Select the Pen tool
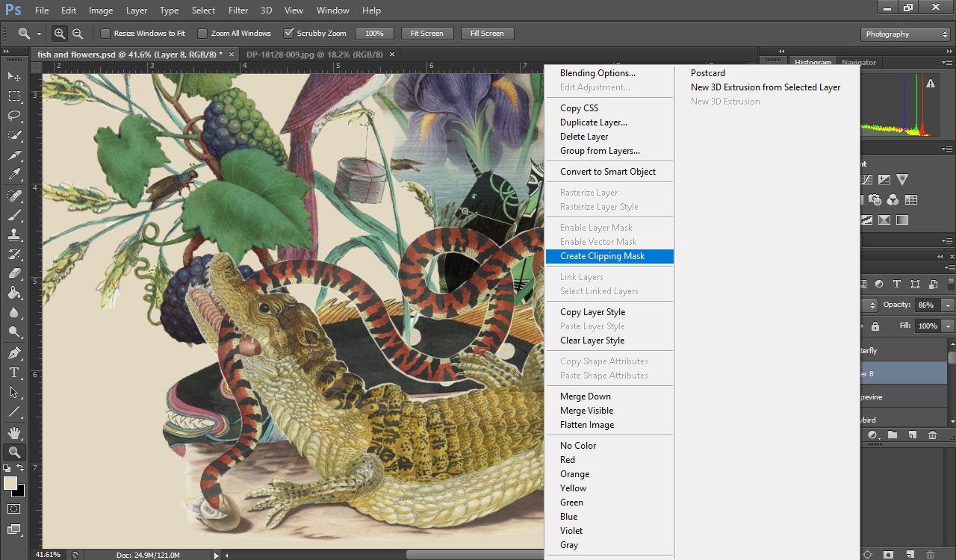Image resolution: width=956 pixels, height=560 pixels. click(14, 352)
